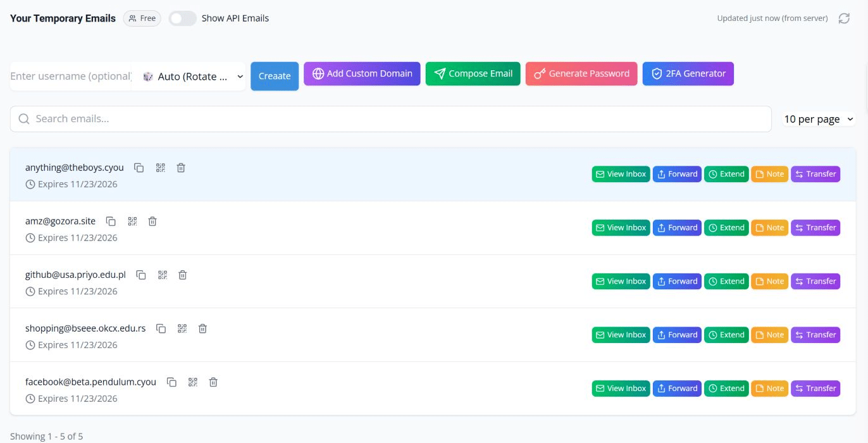Open the 2FA Generator
868x443 pixels.
[688, 73]
